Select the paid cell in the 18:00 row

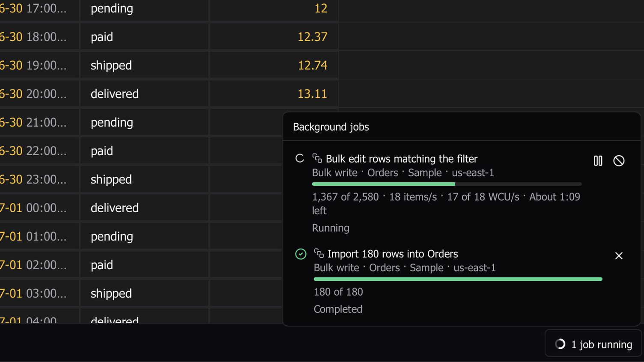click(x=144, y=37)
